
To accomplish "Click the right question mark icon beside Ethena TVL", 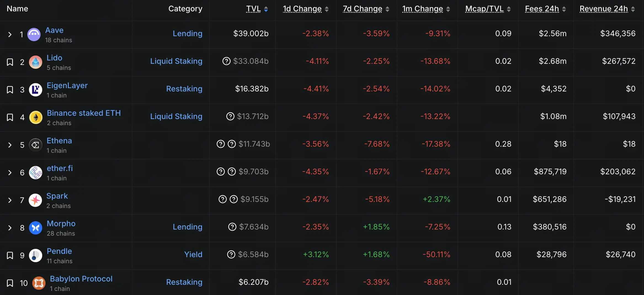I will tap(232, 144).
